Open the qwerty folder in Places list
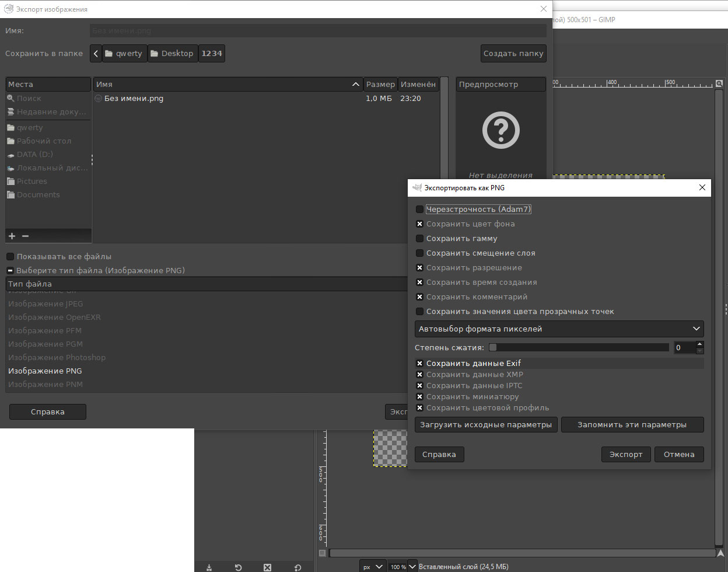 tap(48, 128)
